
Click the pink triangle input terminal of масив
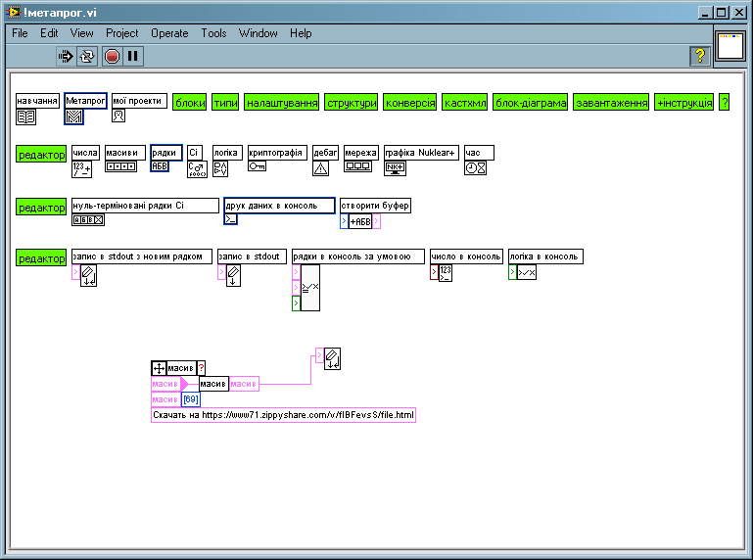(x=184, y=384)
